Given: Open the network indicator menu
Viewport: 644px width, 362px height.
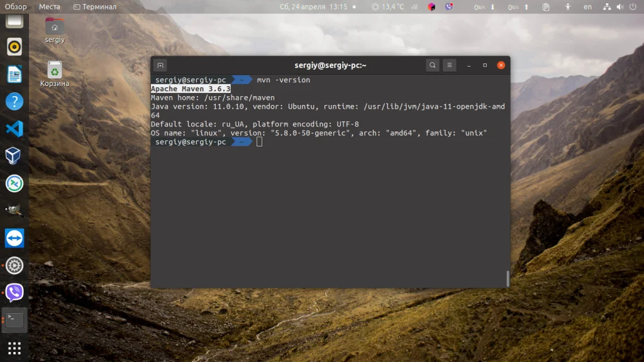Looking at the screenshot, I should coord(607,7).
